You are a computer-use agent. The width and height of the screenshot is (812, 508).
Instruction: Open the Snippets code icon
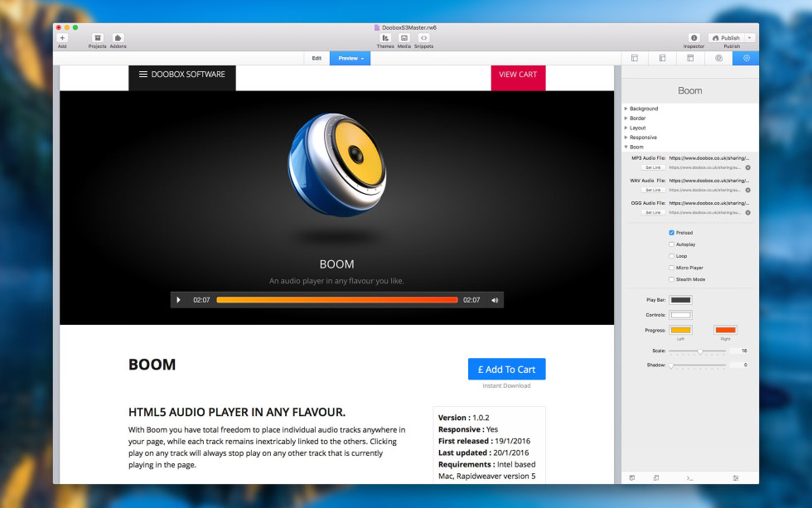point(423,38)
